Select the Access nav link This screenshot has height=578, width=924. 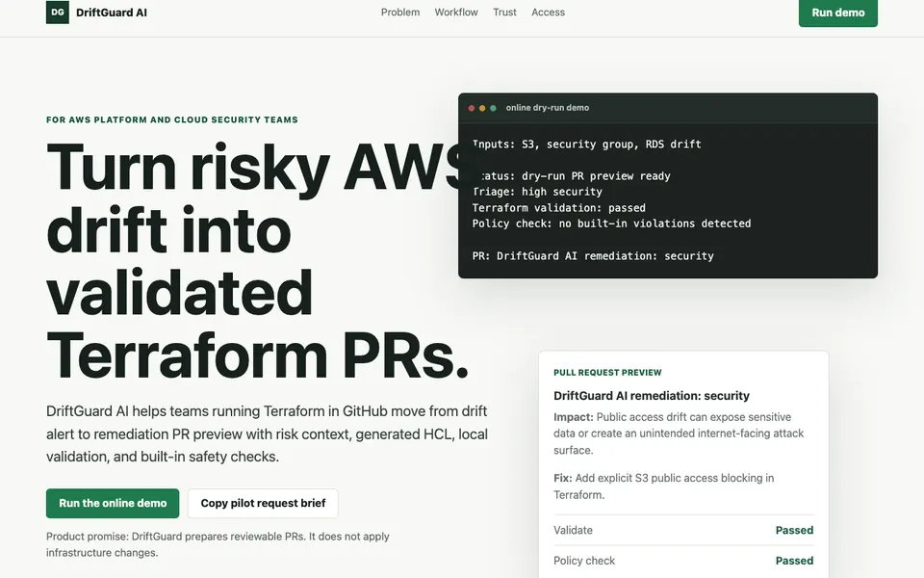548,12
